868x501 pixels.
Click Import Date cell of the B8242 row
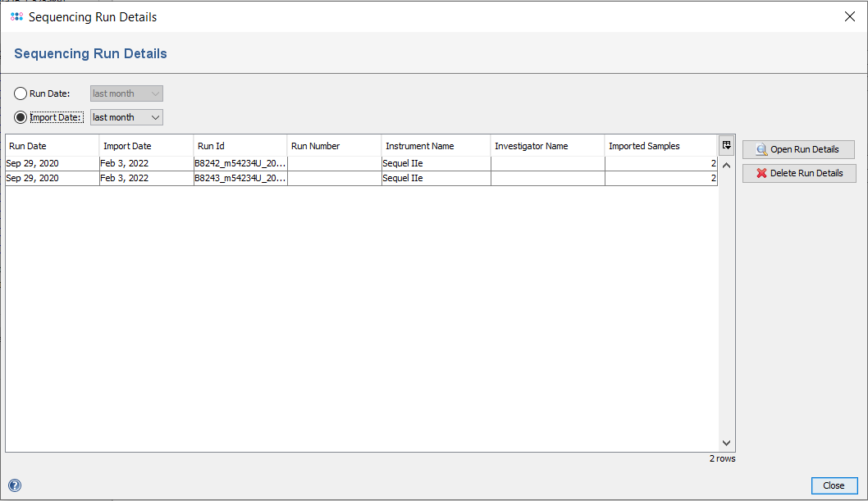point(146,163)
